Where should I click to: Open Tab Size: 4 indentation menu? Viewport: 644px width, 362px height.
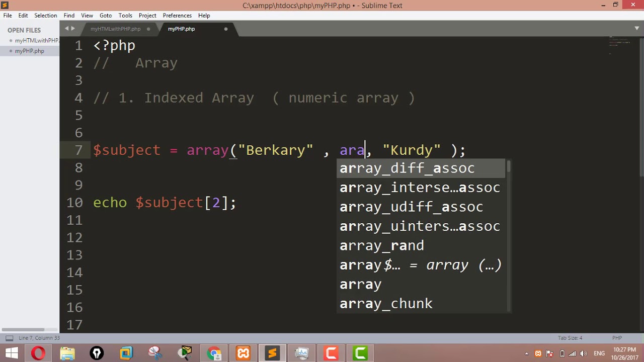pyautogui.click(x=570, y=338)
